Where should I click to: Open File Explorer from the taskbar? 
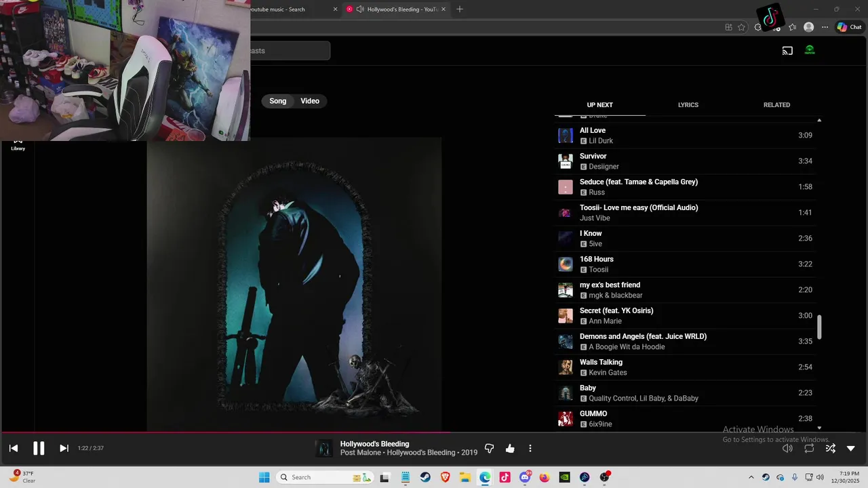(465, 477)
